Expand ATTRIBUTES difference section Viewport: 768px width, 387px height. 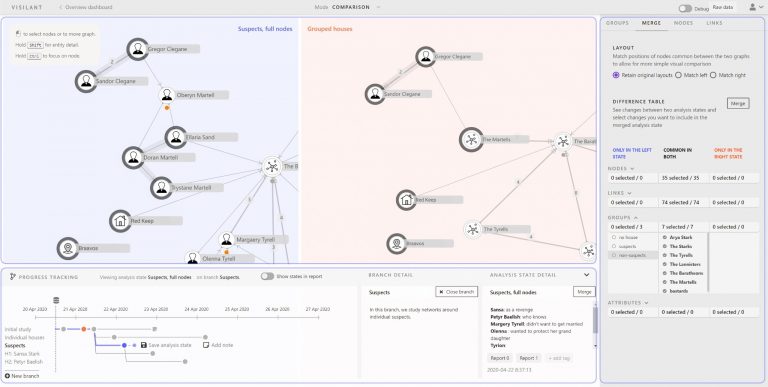point(647,303)
